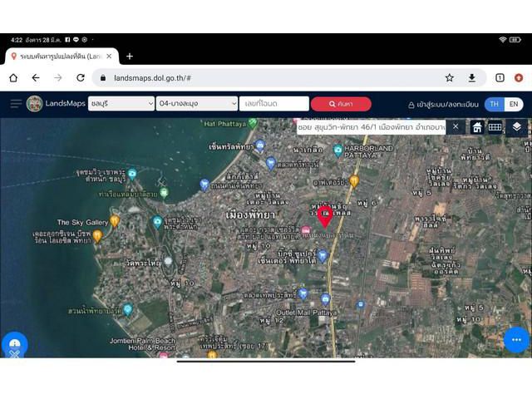Open the map layers panel
The height and width of the screenshot is (399, 532).
[x=516, y=127]
